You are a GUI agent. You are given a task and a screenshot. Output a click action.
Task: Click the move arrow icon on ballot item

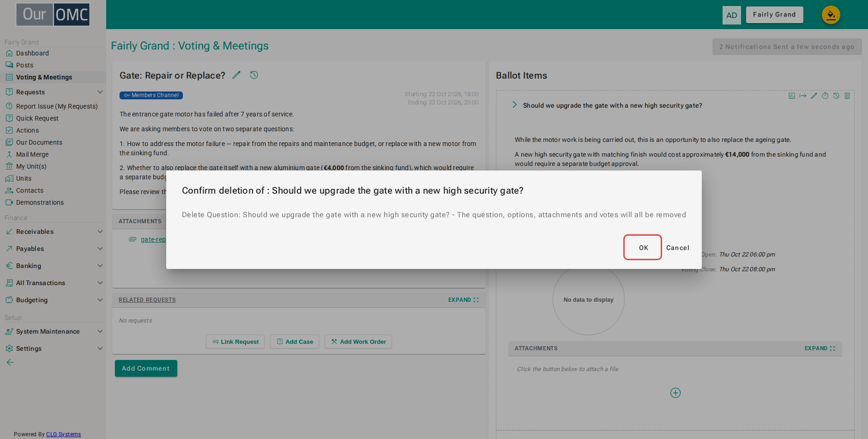(x=803, y=96)
